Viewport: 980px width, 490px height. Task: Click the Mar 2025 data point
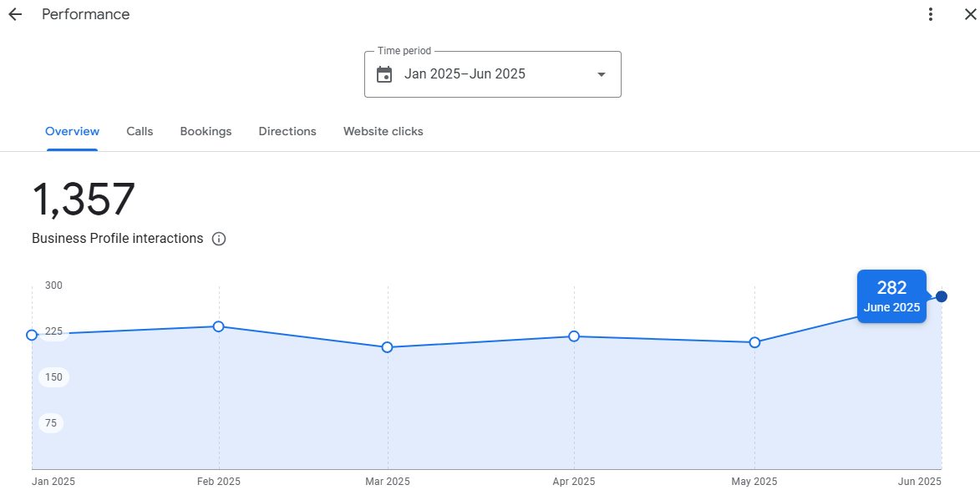388,347
